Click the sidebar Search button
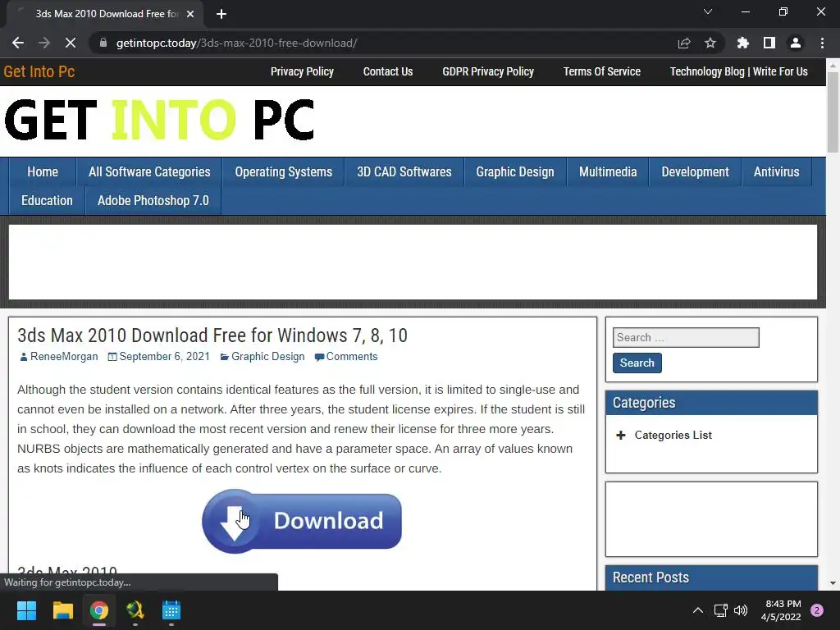Screen dimensions: 840x630 [637, 363]
